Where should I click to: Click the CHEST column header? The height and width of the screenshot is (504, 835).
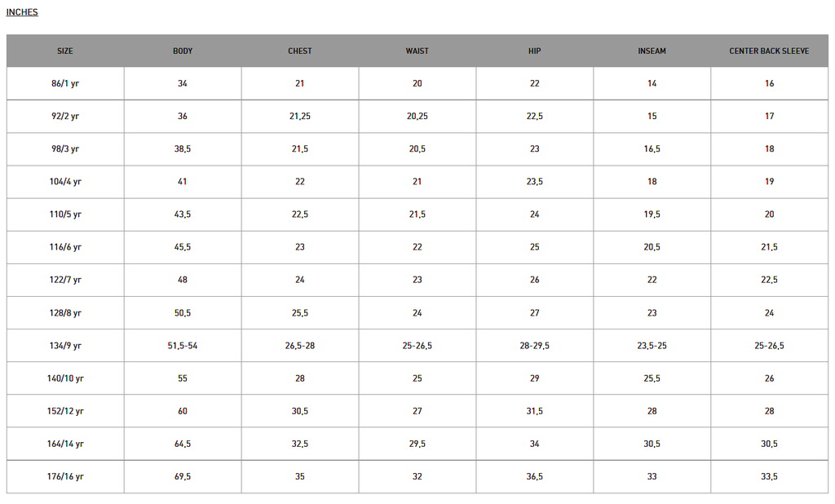click(300, 51)
